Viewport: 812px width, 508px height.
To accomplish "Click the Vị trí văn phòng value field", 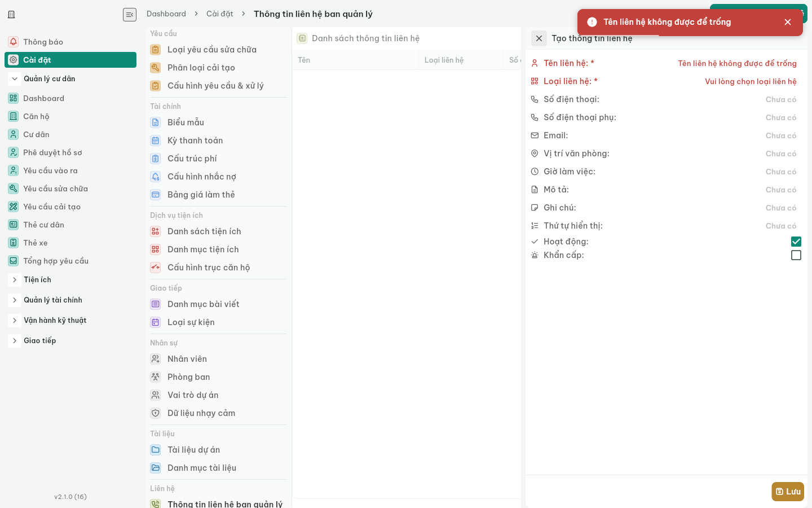I will [x=781, y=154].
